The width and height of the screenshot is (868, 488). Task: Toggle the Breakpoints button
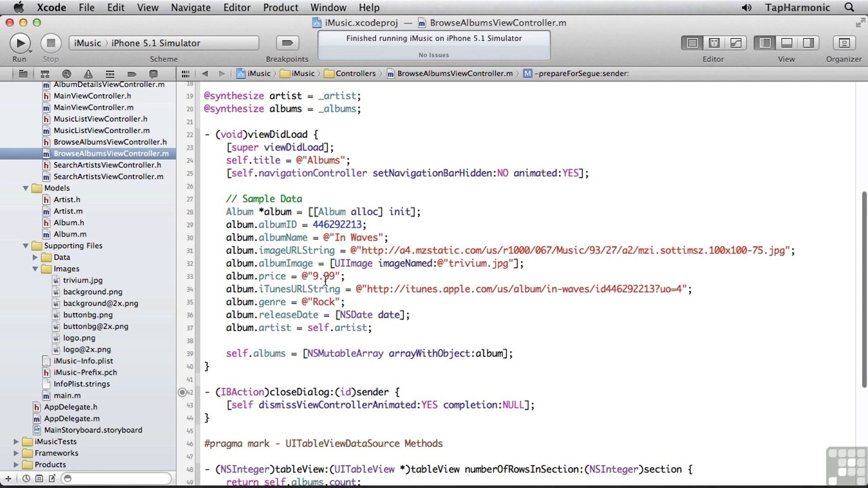288,43
